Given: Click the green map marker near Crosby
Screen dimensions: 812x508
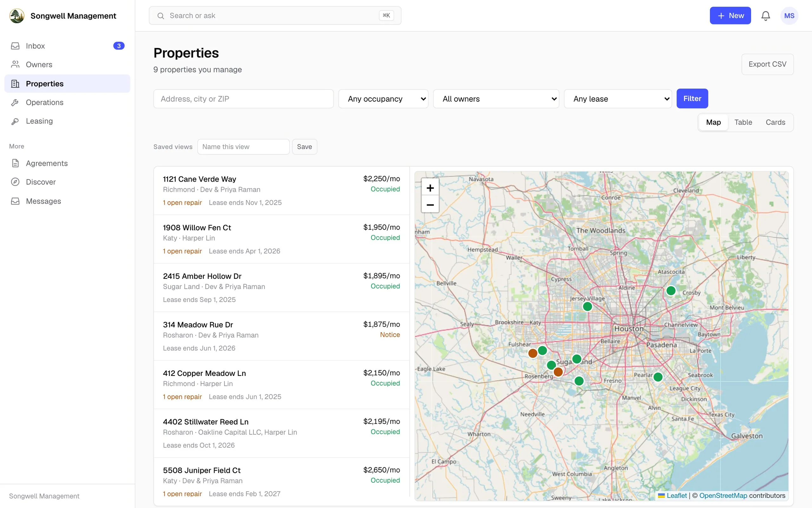Looking at the screenshot, I should coord(671,291).
